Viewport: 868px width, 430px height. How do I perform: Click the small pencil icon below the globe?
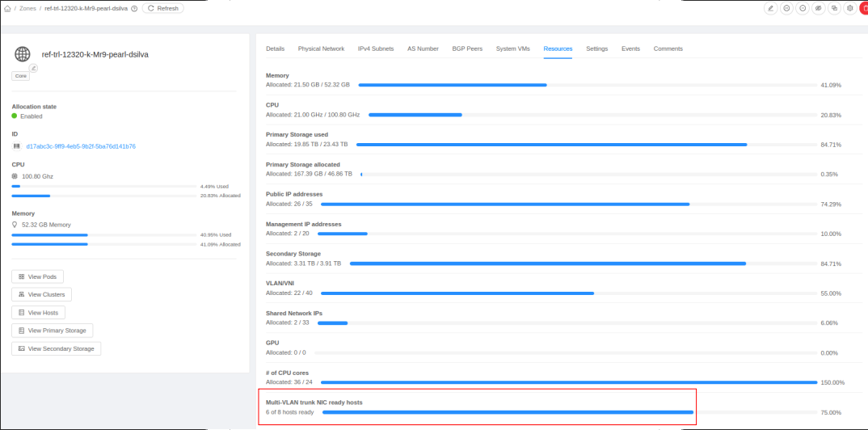[33, 68]
